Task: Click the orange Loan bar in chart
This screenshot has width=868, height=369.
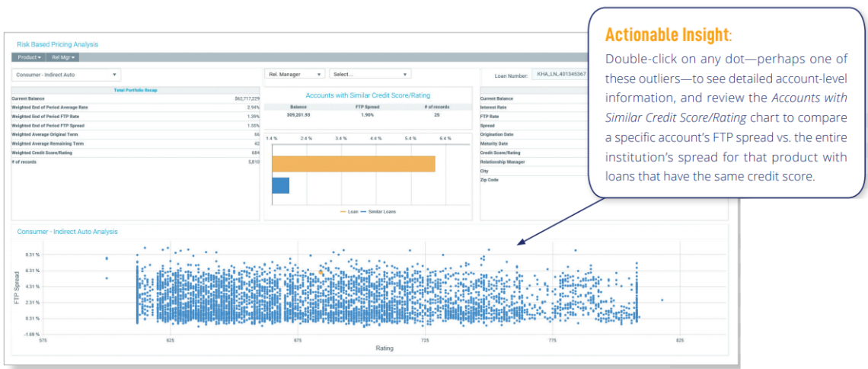Action: pos(353,164)
